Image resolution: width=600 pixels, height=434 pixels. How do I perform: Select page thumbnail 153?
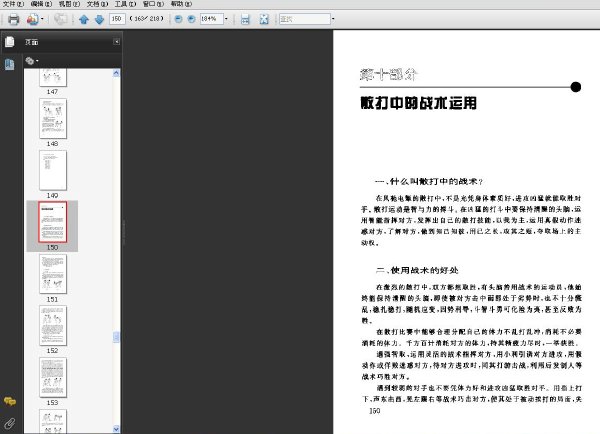pyautogui.click(x=53, y=377)
